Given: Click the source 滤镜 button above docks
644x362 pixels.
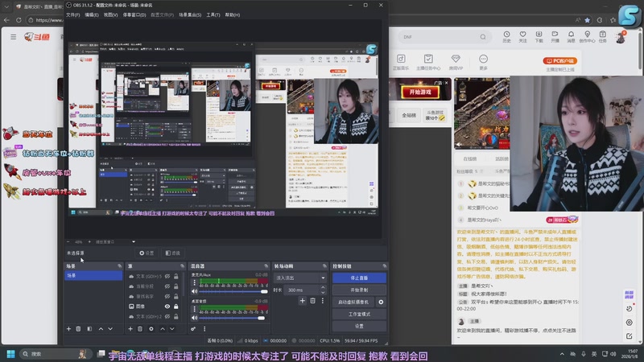Looking at the screenshot, I should (x=172, y=253).
